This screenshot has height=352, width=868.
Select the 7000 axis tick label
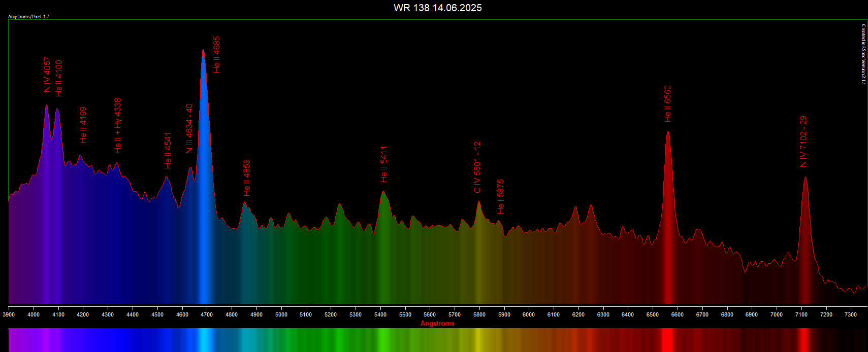777,314
